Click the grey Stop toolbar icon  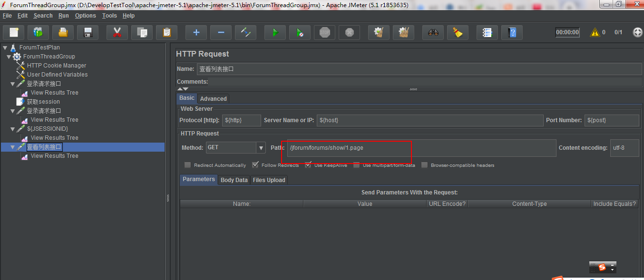tap(324, 32)
